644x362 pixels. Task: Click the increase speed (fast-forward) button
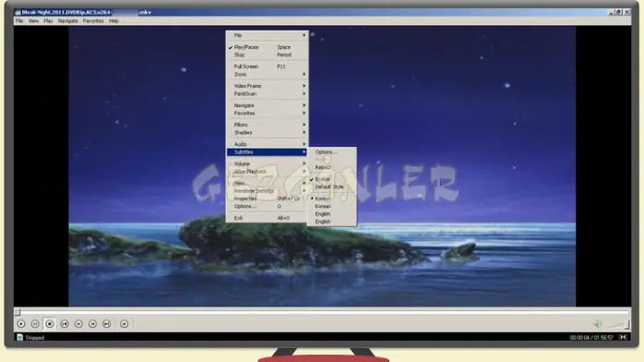[x=92, y=324]
